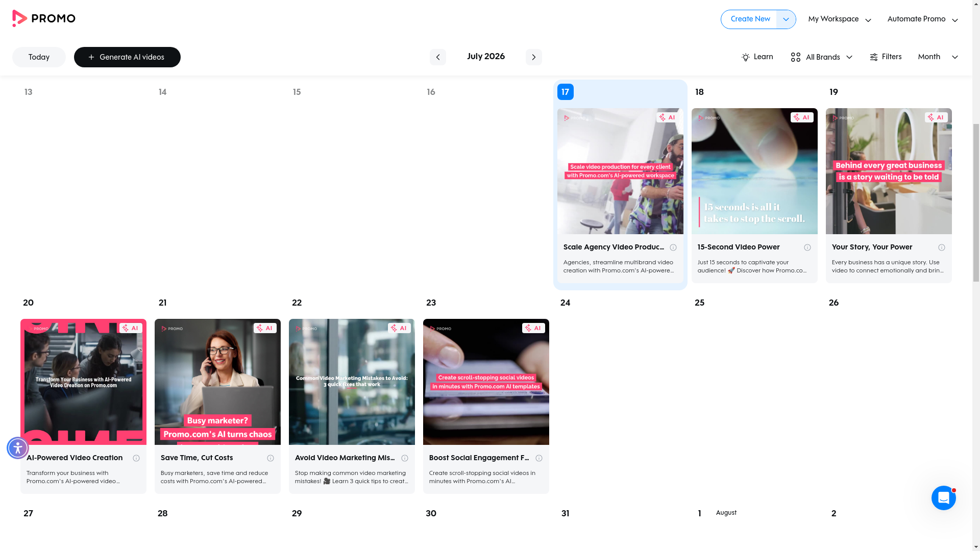This screenshot has height=551, width=980.
Task: Click info icon for Avoid Video Marketing Mistakes
Action: 405,458
